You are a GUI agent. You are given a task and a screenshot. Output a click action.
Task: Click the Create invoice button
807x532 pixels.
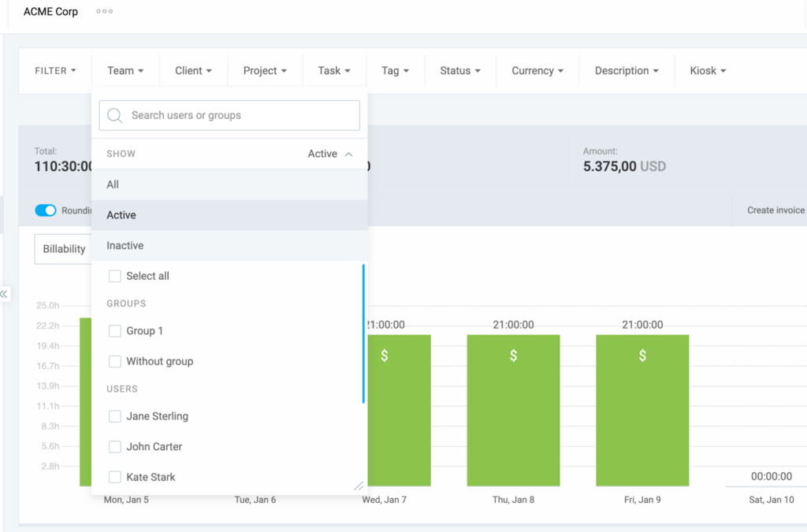tap(775, 210)
